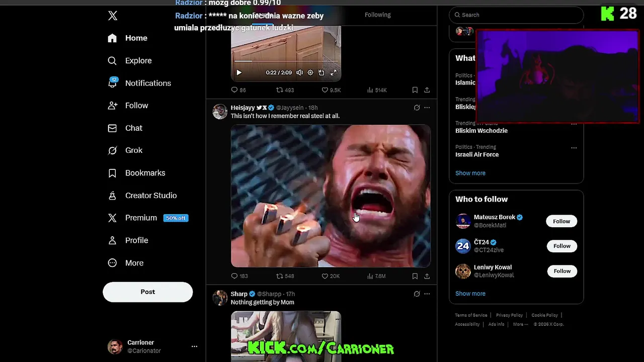This screenshot has height=362, width=644.
Task: Open Explore in sidebar
Action: (130, 61)
